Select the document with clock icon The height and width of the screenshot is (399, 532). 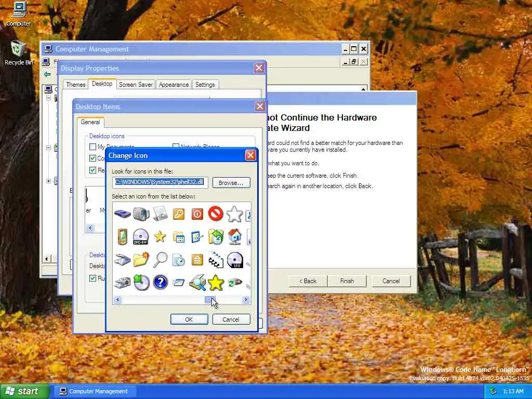179,260
